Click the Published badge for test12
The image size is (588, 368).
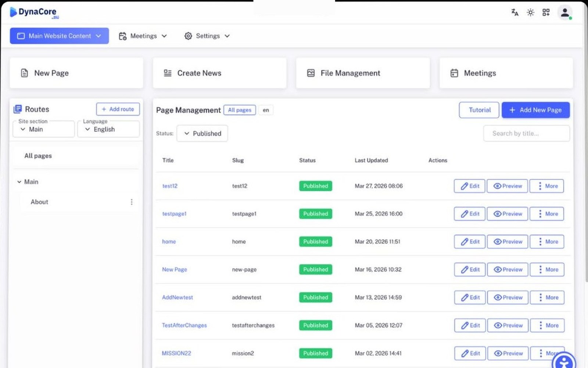[x=316, y=186]
